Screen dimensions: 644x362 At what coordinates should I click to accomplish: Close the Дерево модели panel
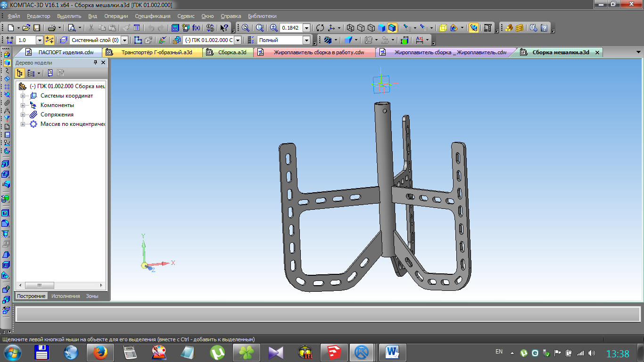103,62
